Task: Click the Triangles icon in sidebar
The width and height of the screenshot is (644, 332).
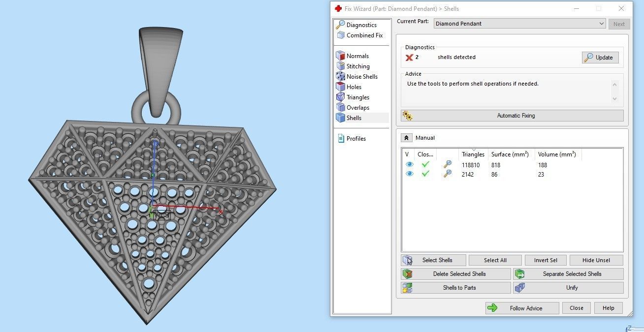Action: (340, 97)
